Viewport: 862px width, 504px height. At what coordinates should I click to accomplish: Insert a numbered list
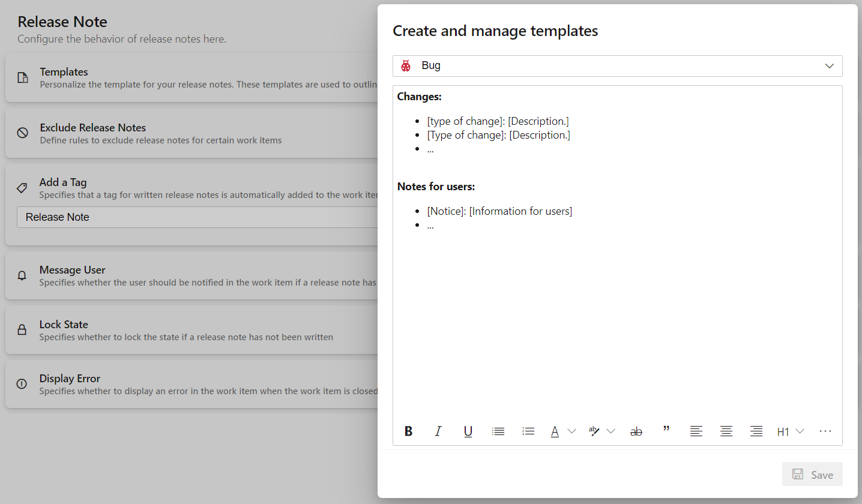coord(528,431)
